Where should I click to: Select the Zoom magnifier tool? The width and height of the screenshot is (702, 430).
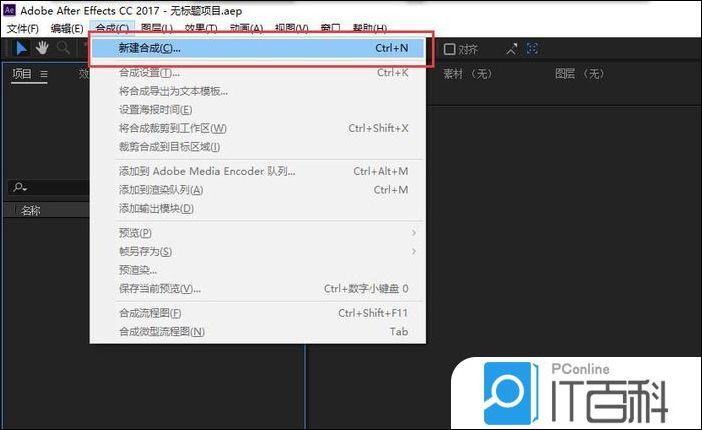[63, 47]
